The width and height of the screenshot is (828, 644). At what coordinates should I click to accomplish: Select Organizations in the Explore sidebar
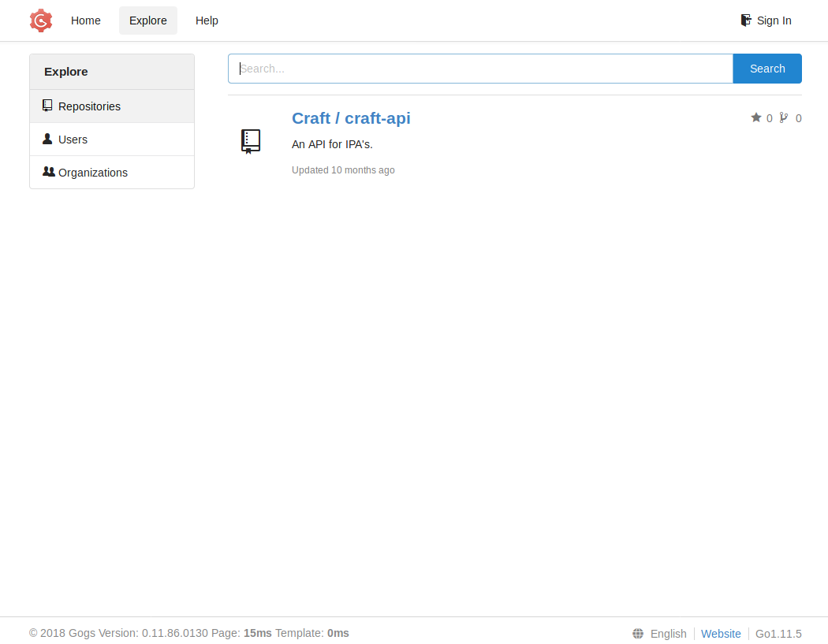coord(93,173)
